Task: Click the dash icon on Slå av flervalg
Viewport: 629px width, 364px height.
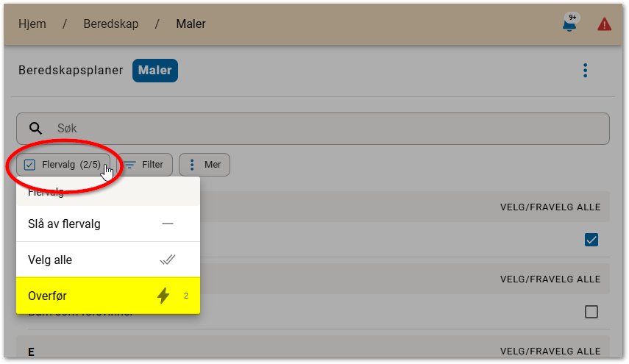Action: (x=168, y=224)
